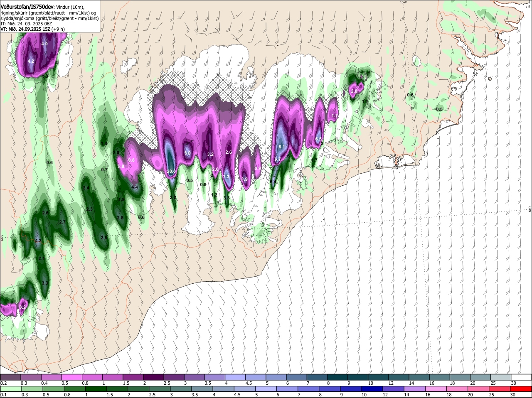Click the initial time 'IT: Mið. 24. 09. 2025 06Z'

click(27, 24)
